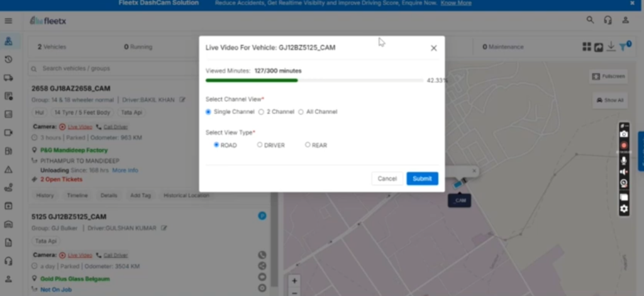Viewport: 644px width, 296px height.
Task: Open the filter funnel icon
Action: coord(623,47)
